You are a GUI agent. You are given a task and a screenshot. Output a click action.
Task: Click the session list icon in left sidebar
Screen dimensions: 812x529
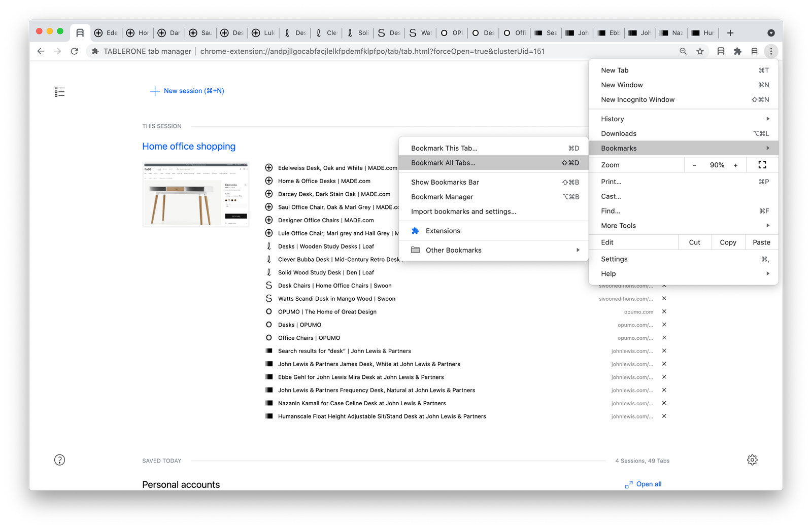59,92
